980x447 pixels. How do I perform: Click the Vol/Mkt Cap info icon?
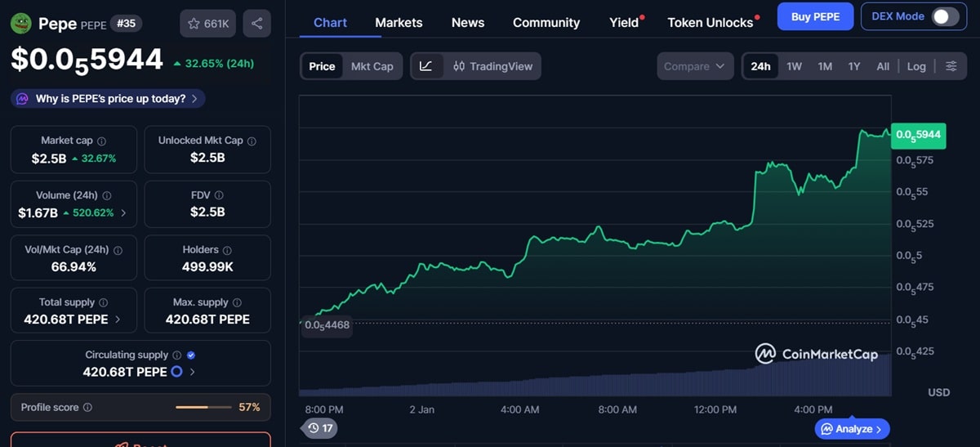coord(118,250)
